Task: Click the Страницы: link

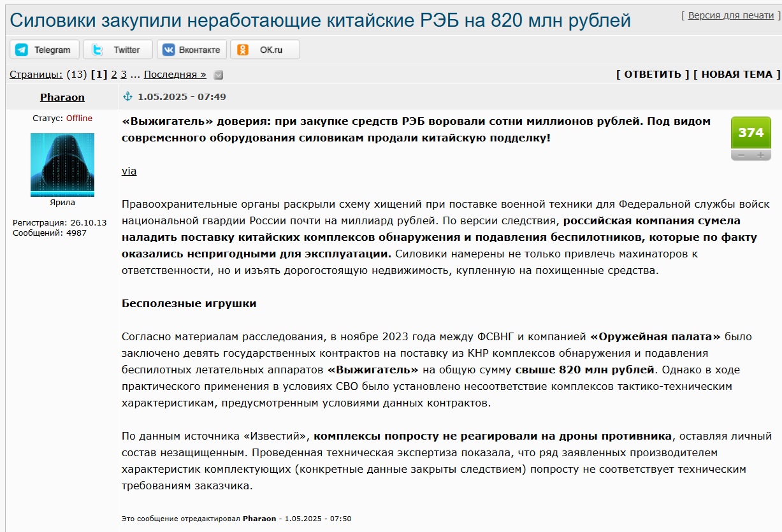Action: click(x=36, y=75)
